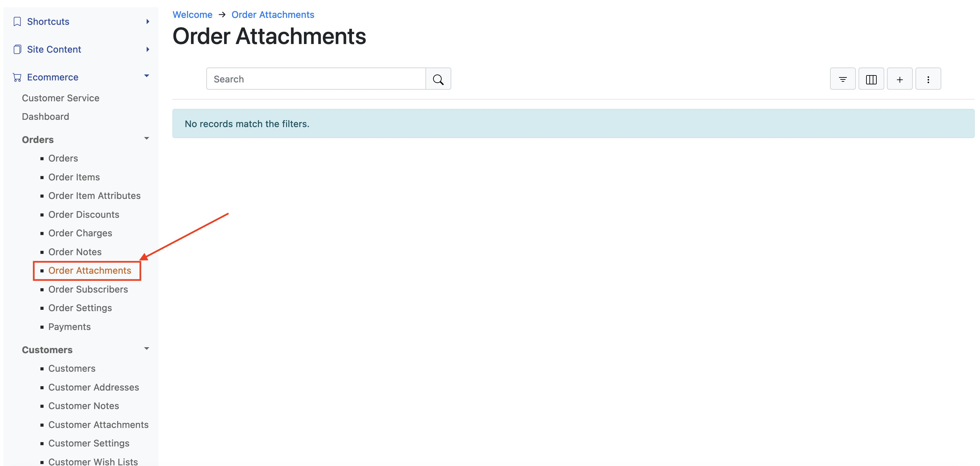Open the Order Attachments breadcrumb link
The width and height of the screenshot is (980, 466).
[x=273, y=15]
